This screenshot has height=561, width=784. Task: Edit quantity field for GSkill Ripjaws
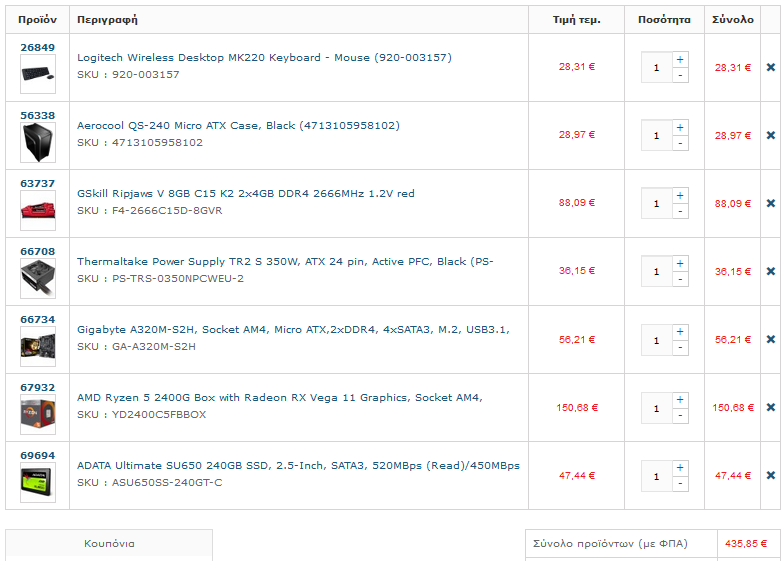(656, 204)
